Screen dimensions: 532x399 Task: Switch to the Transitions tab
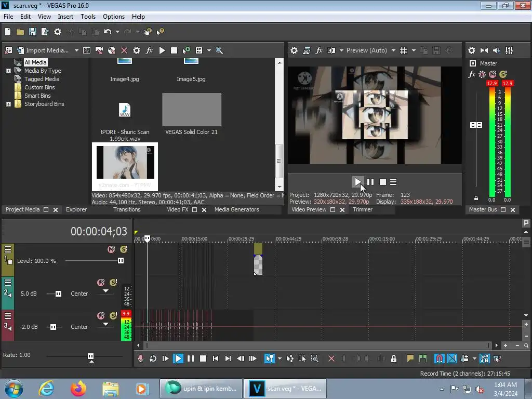pyautogui.click(x=127, y=209)
